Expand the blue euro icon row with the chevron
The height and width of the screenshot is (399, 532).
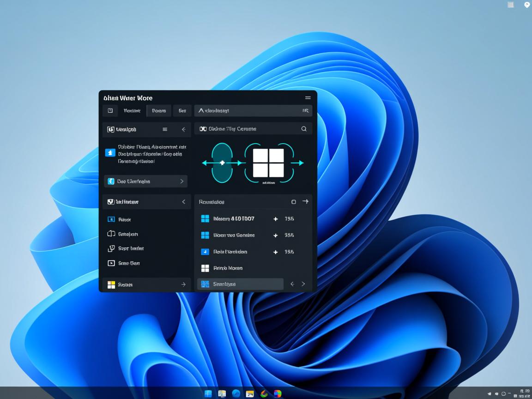(x=181, y=181)
